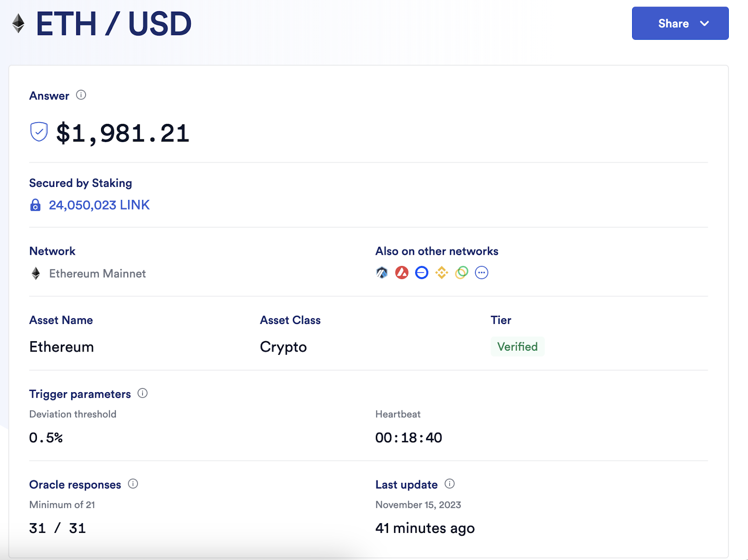Select the yellow BNB Chain network icon
748x560 pixels.
pyautogui.click(x=442, y=273)
